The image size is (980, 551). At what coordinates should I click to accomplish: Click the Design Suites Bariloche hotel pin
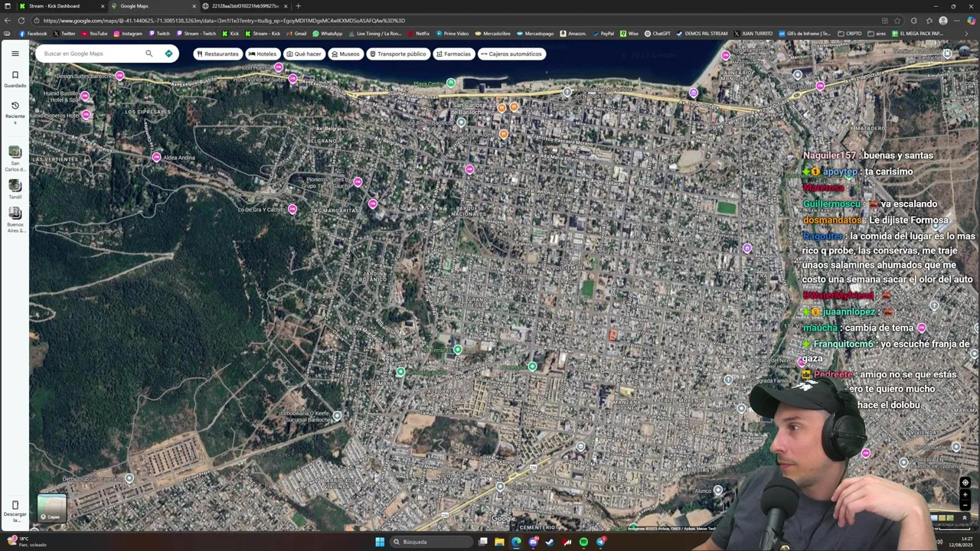click(x=119, y=76)
